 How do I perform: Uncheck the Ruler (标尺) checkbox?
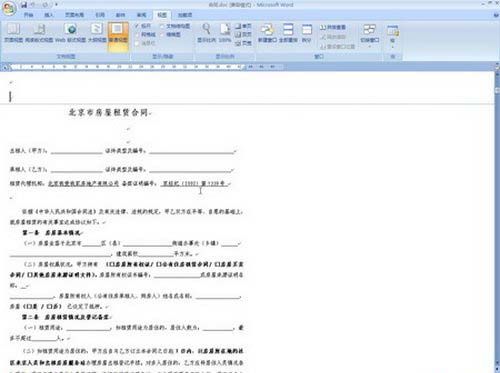click(x=137, y=26)
